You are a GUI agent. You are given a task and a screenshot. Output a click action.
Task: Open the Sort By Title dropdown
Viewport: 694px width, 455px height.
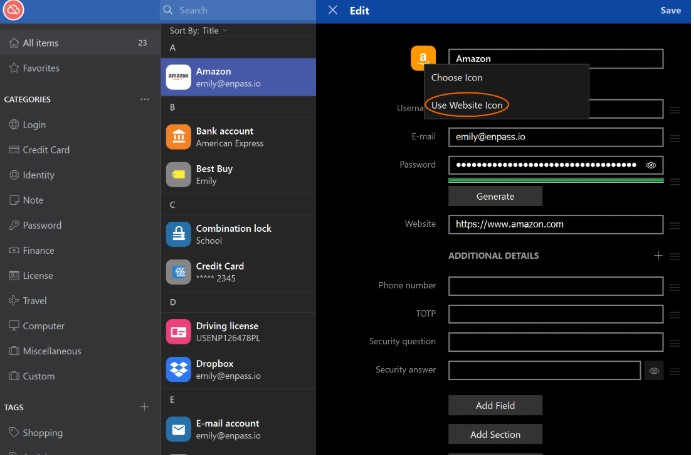pyautogui.click(x=198, y=31)
